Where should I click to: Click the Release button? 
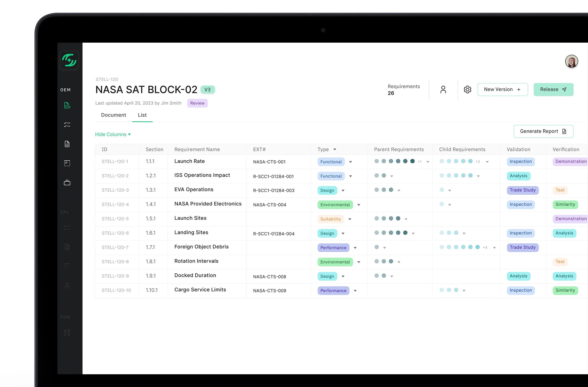click(x=553, y=89)
